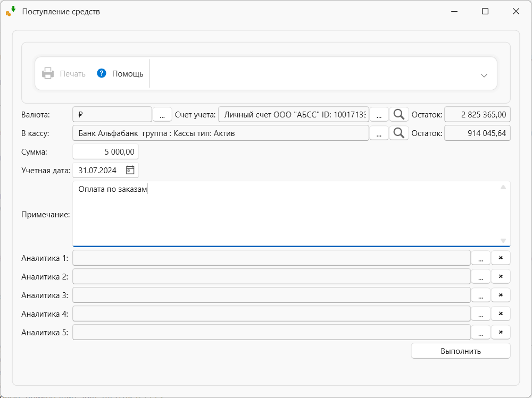The height and width of the screenshot is (398, 532).
Task: Clear Аналитика 1 with the x button
Action: [501, 258]
